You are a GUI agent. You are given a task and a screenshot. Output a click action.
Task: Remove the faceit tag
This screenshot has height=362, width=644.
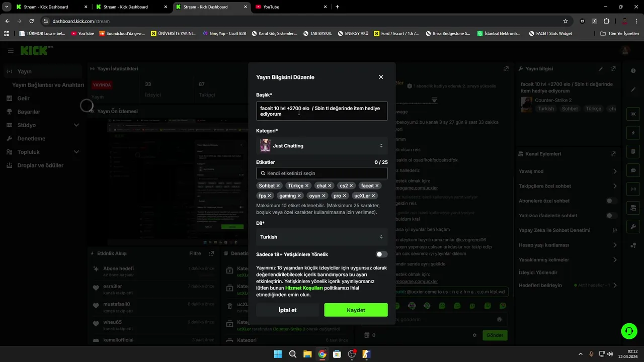[377, 186]
